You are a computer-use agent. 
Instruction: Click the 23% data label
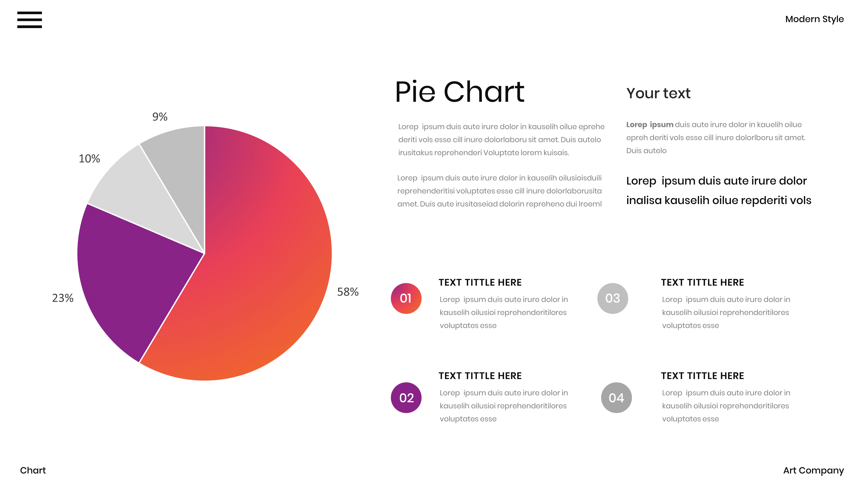point(63,298)
